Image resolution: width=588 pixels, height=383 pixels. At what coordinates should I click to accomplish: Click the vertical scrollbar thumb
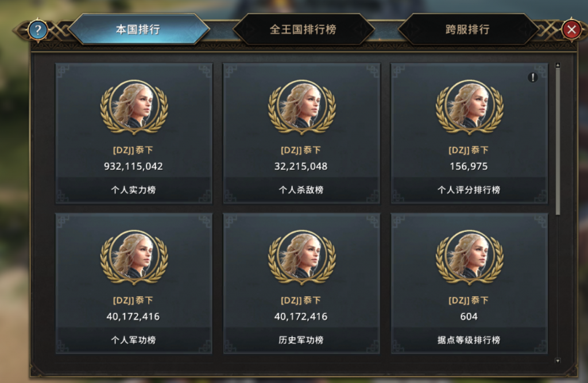click(x=558, y=142)
